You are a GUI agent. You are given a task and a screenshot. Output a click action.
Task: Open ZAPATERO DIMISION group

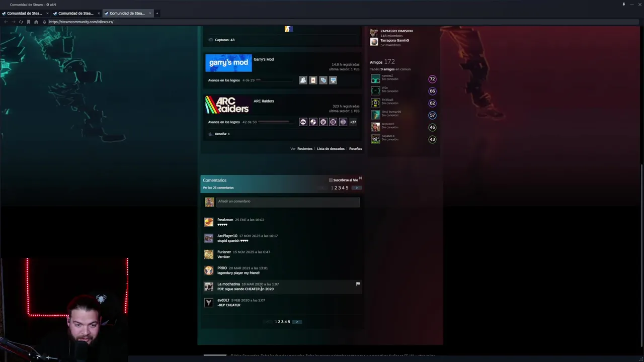tap(396, 31)
